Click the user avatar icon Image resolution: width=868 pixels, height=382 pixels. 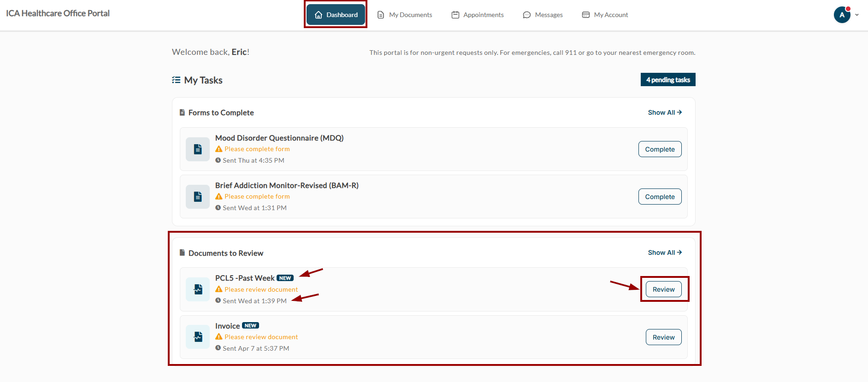842,15
